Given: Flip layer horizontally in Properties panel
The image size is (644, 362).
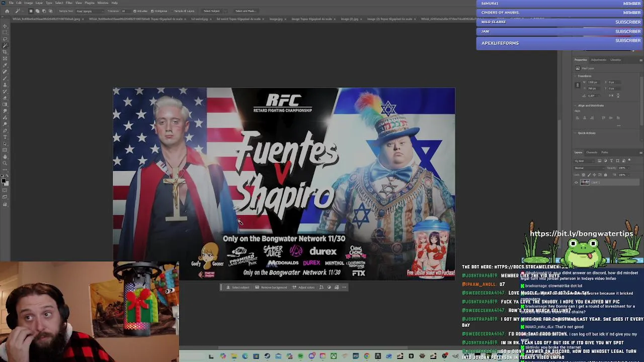Looking at the screenshot, I should pyautogui.click(x=611, y=96).
